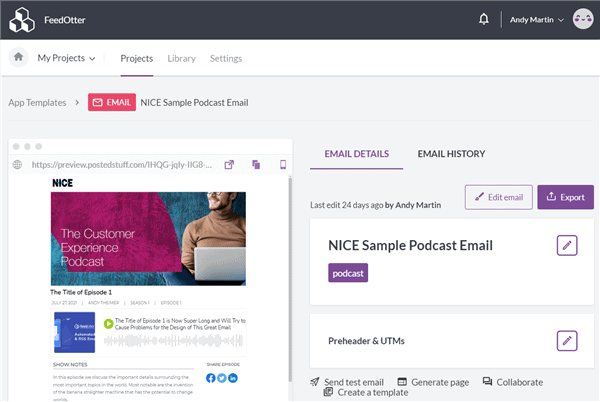The image size is (600, 402).
Task: Click 'SHOW NOTES' heading in preview
Action: click(x=70, y=365)
